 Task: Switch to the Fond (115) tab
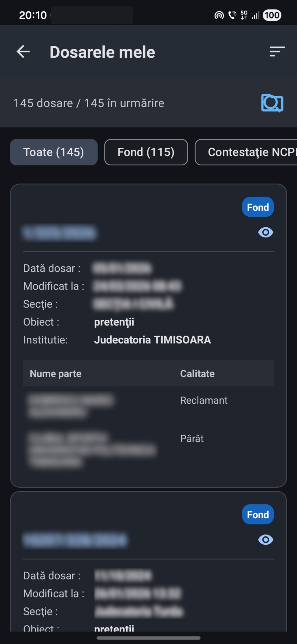coord(146,152)
